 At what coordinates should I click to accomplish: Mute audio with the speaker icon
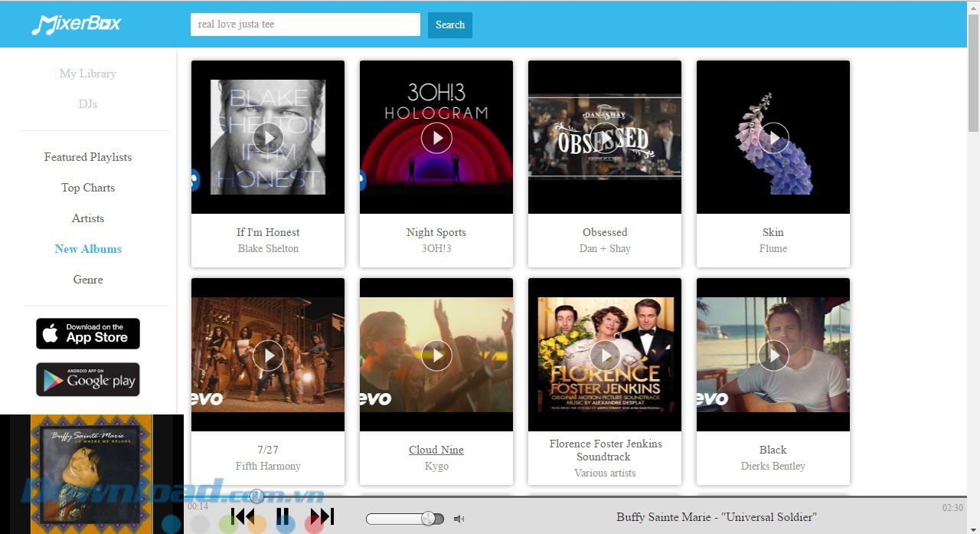click(x=459, y=519)
